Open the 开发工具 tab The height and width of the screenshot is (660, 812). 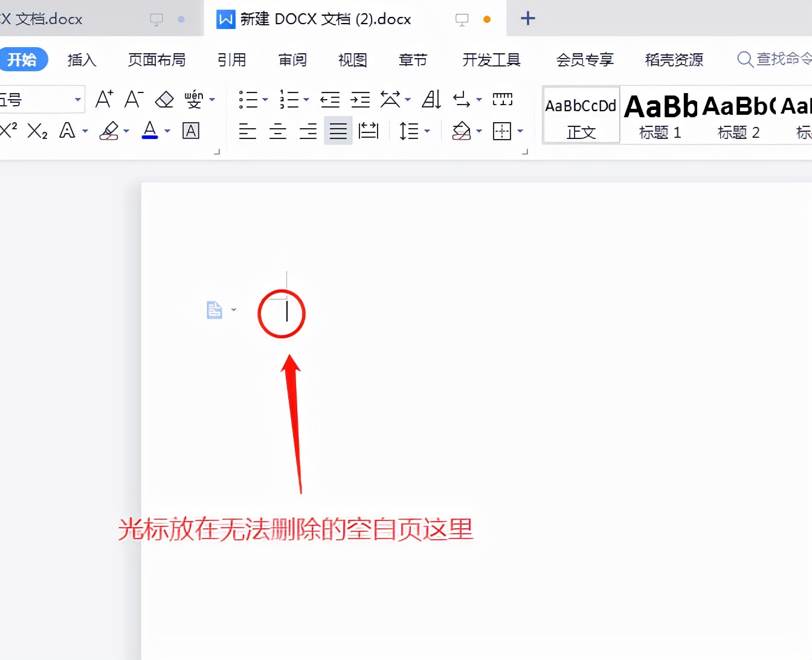point(491,60)
